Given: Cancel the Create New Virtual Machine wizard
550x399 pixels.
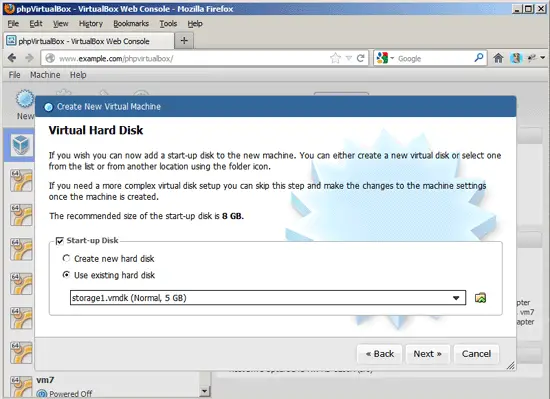Looking at the screenshot, I should click(x=476, y=354).
